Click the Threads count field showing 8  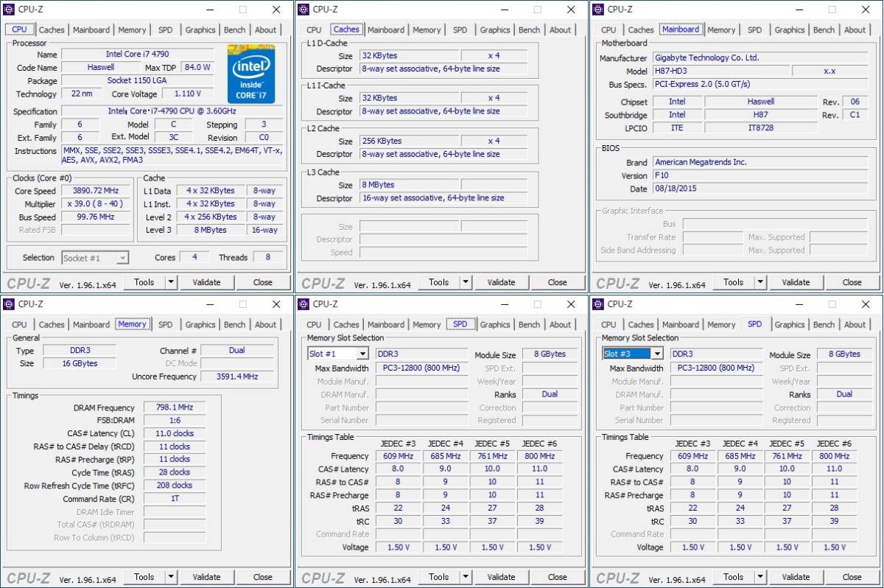(268, 258)
